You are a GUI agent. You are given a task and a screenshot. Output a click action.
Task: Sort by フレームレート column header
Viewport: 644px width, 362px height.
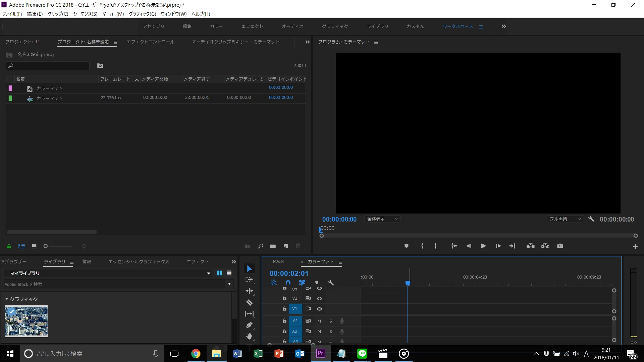tap(115, 79)
